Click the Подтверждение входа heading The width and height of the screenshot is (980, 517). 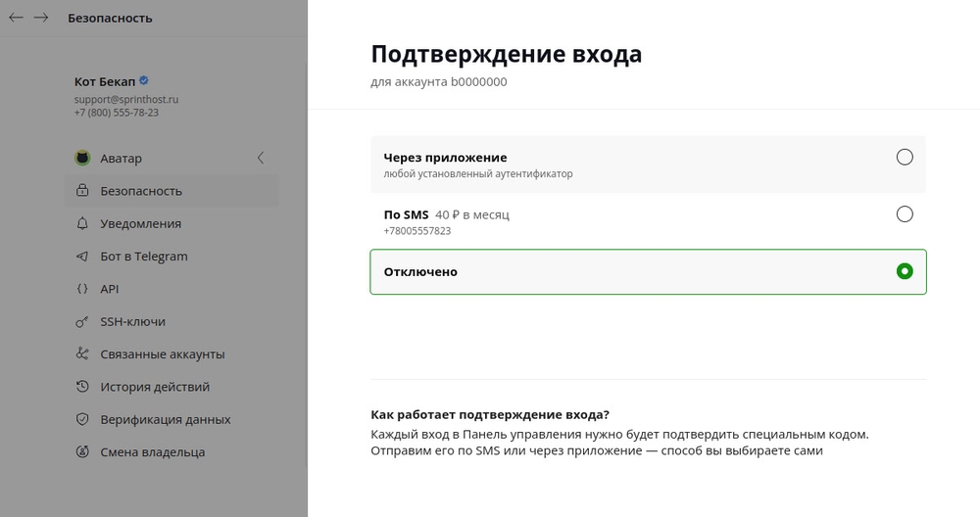(x=506, y=54)
